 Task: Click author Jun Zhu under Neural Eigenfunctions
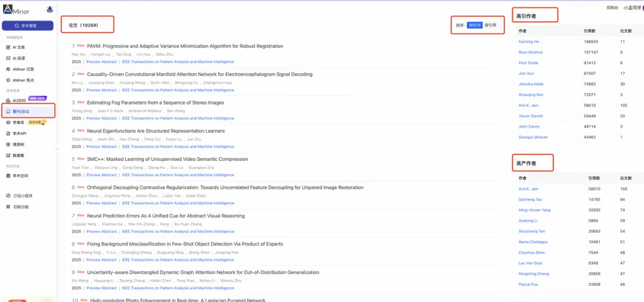[x=194, y=139]
